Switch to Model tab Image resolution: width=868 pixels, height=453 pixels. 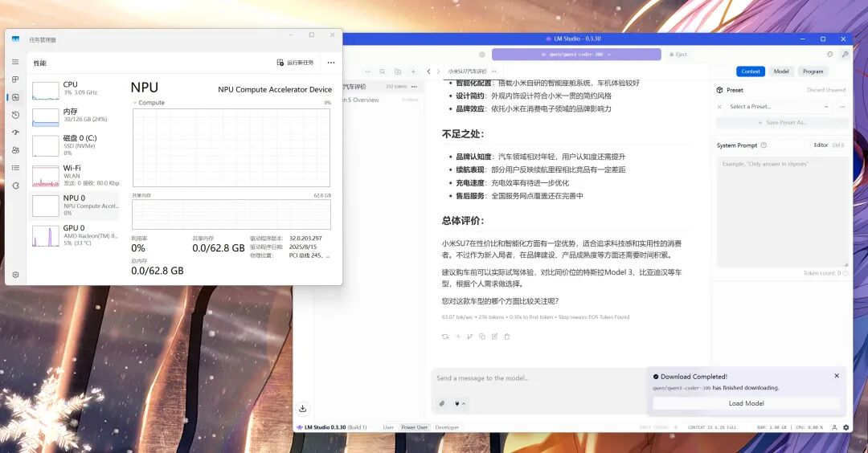coord(781,71)
